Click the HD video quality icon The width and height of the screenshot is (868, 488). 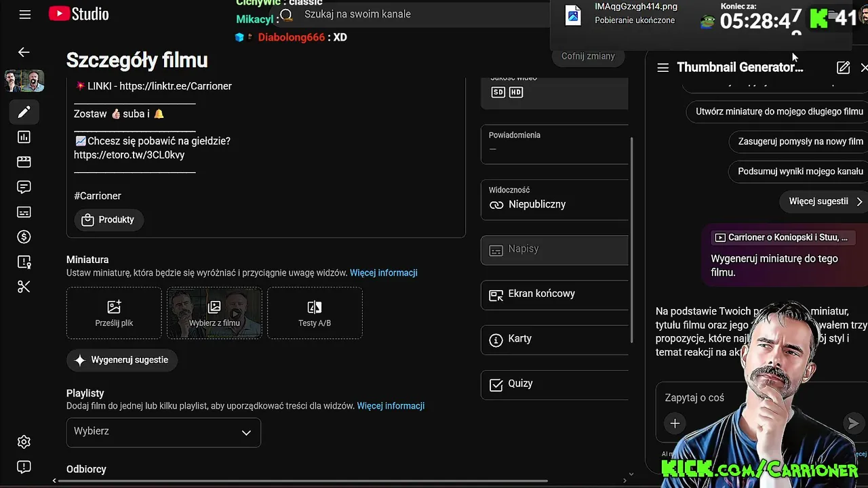[516, 92]
